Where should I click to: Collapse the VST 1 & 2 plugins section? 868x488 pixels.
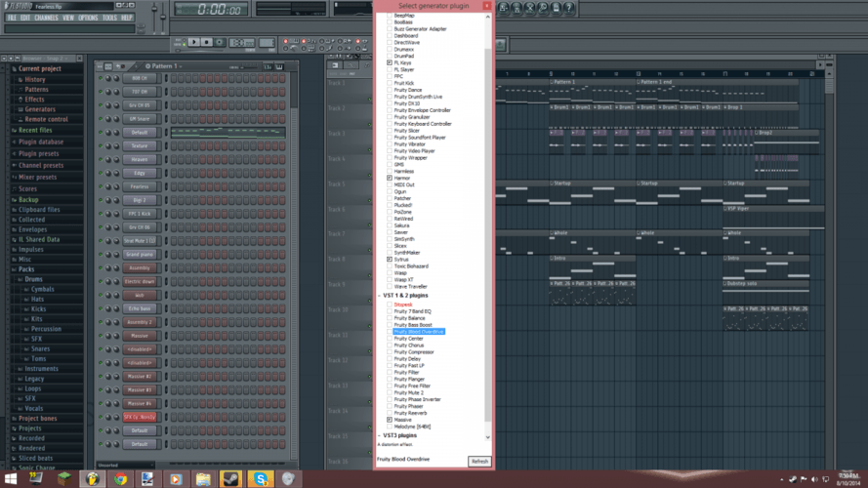click(x=380, y=296)
